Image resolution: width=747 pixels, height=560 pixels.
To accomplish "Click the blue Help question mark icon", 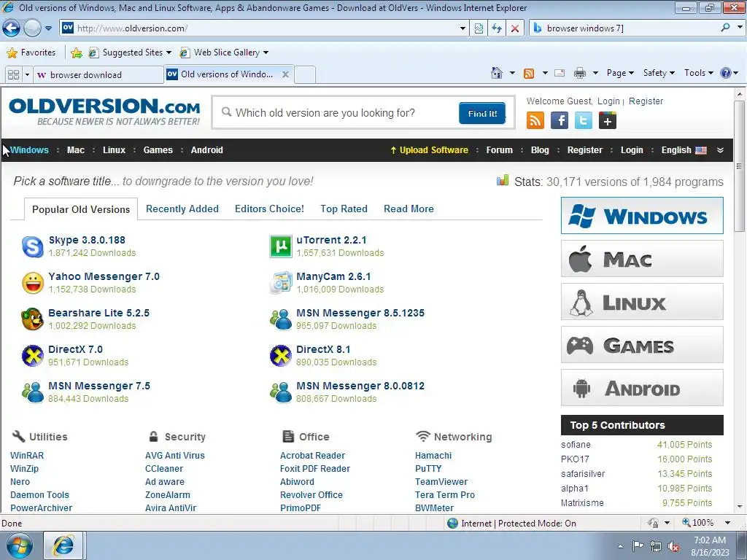I will pos(726,73).
